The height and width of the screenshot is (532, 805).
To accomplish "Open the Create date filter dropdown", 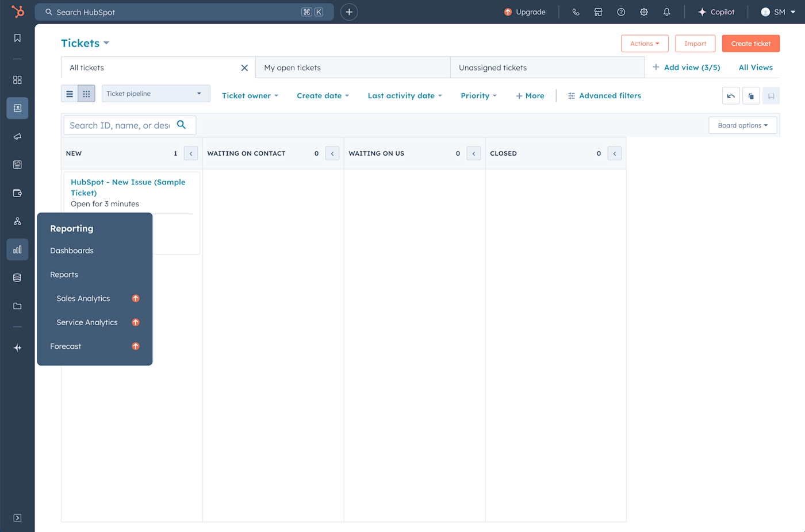I will [323, 96].
